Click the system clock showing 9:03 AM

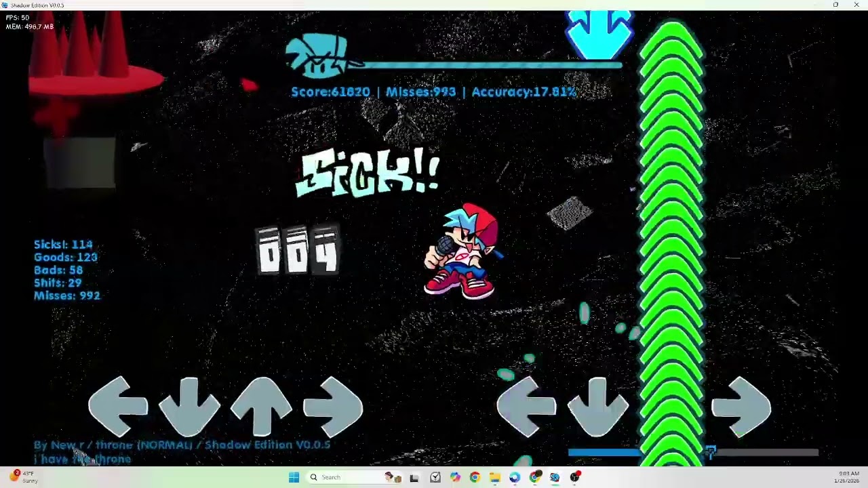849,477
